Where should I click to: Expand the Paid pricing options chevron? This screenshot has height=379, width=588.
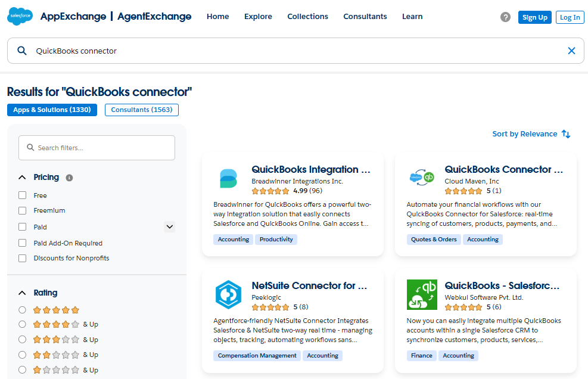click(x=170, y=226)
